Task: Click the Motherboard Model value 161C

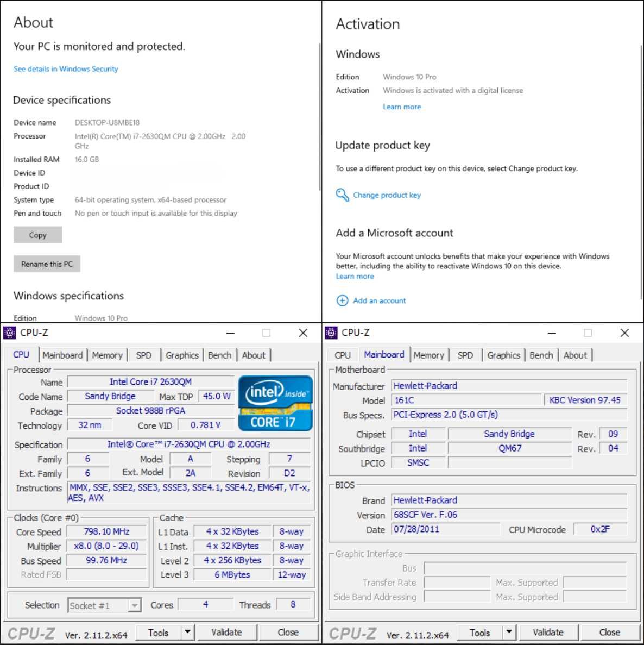Action: point(467,400)
